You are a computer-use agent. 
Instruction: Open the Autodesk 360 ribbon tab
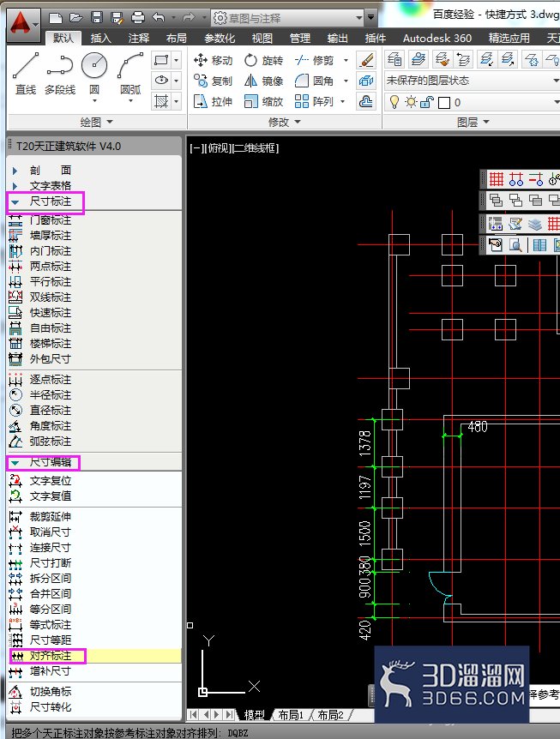click(437, 38)
